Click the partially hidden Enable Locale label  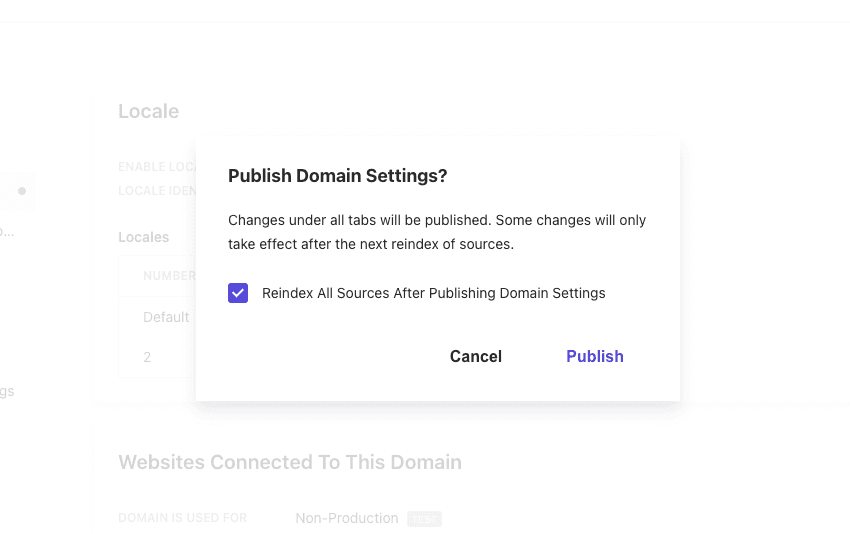[157, 167]
